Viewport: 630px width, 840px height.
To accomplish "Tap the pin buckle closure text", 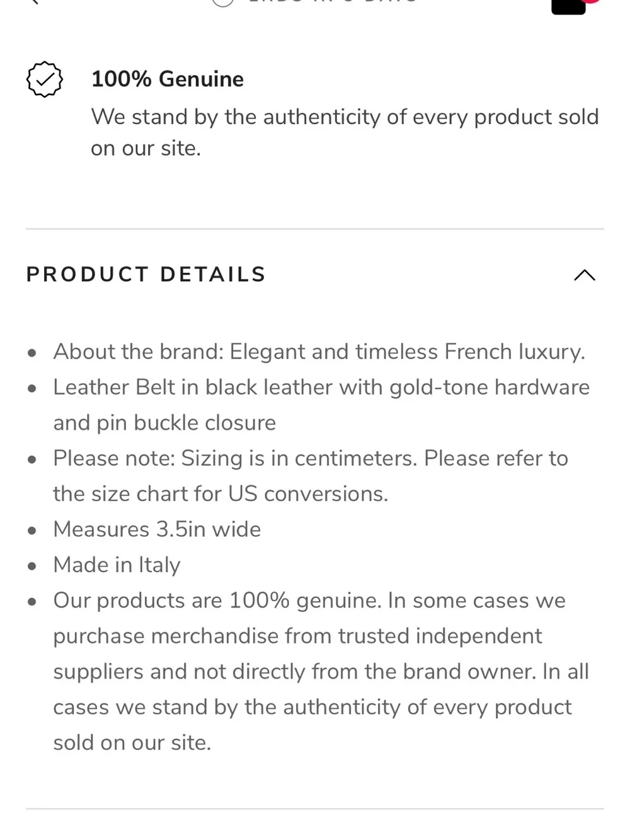I will 164,423.
